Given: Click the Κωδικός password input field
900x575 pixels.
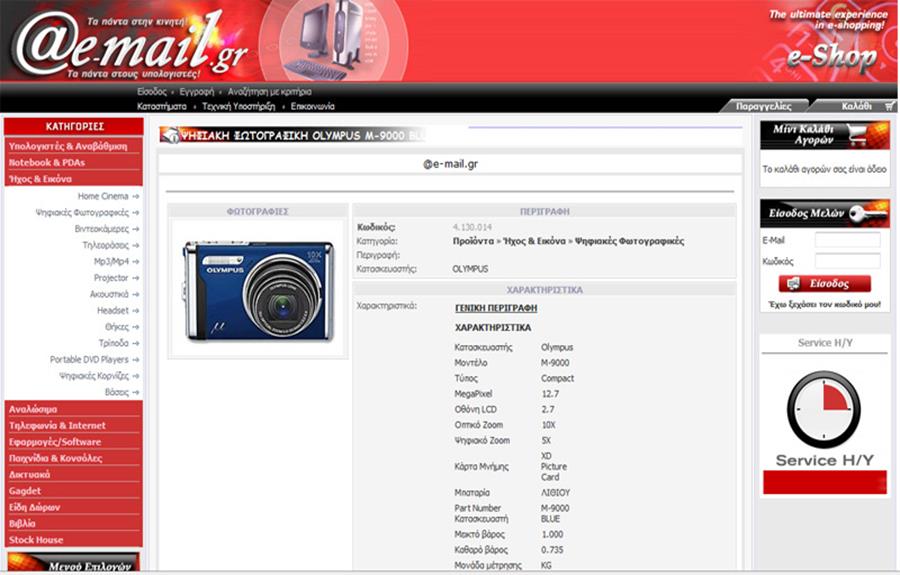Looking at the screenshot, I should pyautogui.click(x=847, y=261).
